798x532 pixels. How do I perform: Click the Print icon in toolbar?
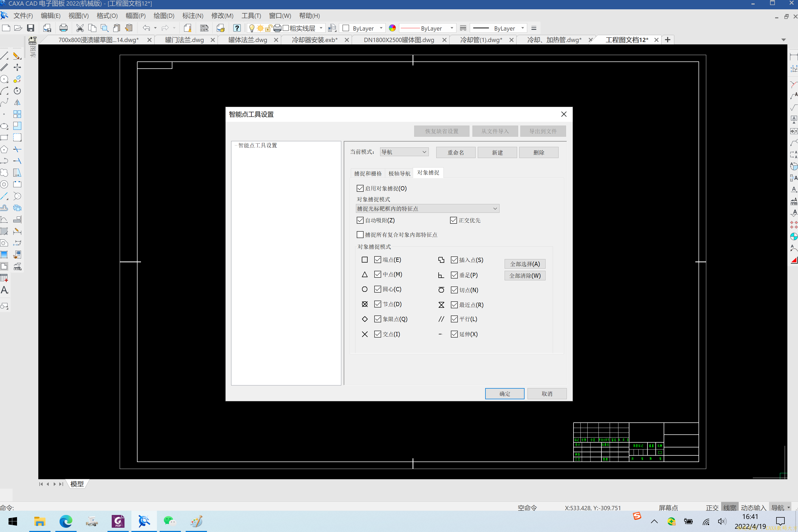point(64,28)
